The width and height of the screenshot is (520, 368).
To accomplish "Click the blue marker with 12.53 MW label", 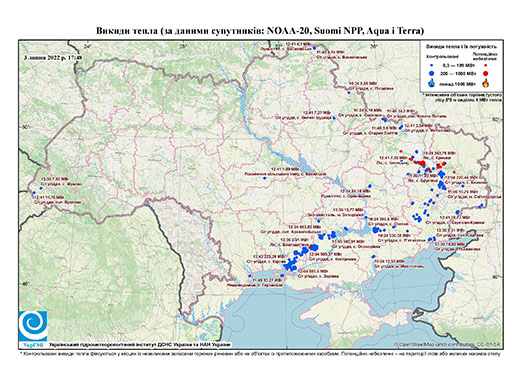I will [x=372, y=257].
